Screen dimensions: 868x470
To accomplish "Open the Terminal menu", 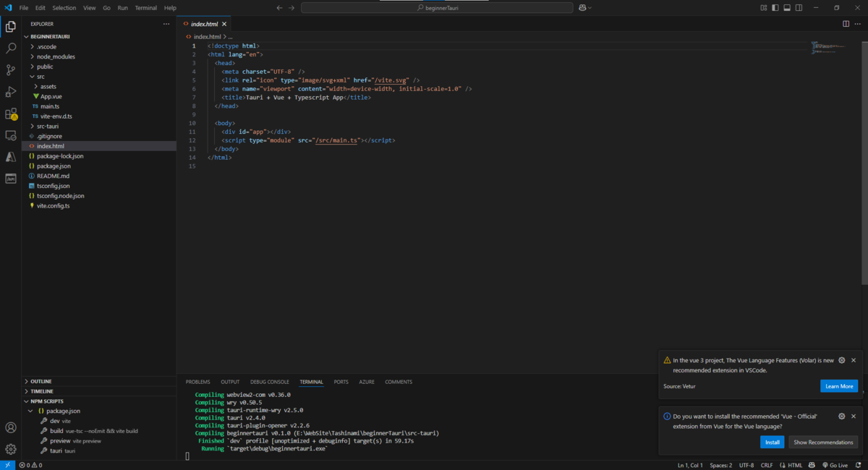I will click(x=145, y=8).
